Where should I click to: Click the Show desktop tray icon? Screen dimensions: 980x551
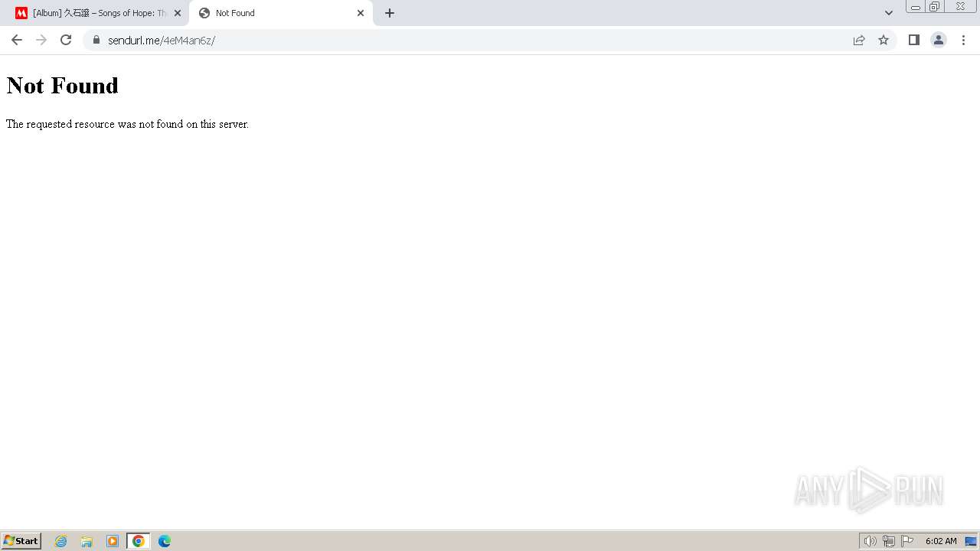click(971, 541)
